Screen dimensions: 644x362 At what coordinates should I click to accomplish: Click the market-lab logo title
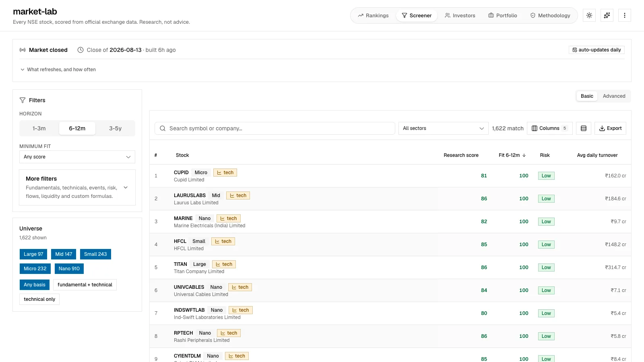click(35, 12)
